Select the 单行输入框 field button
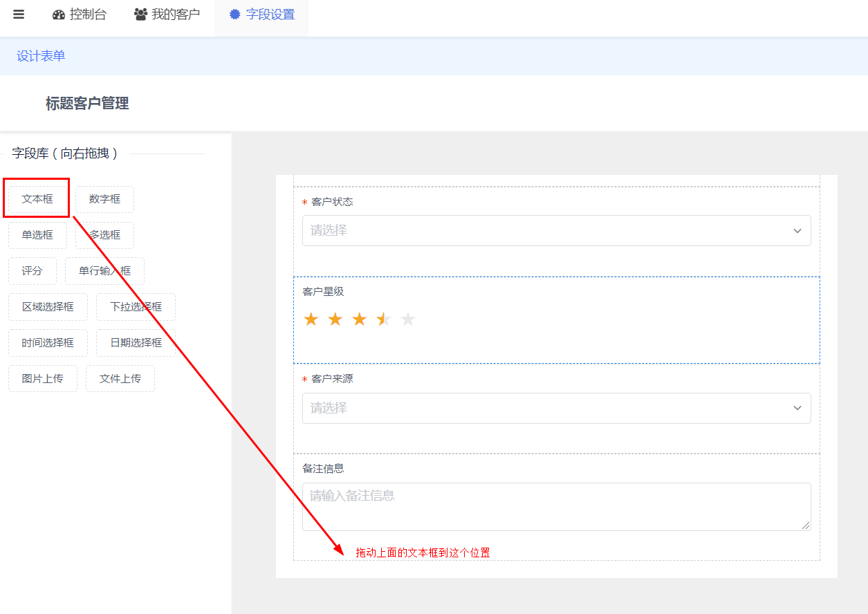 [104, 271]
